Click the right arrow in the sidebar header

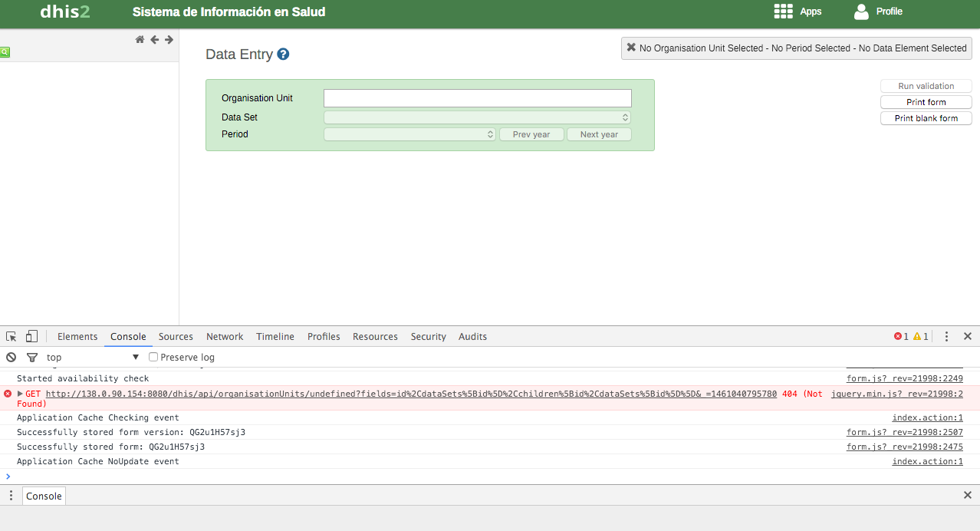[169, 40]
